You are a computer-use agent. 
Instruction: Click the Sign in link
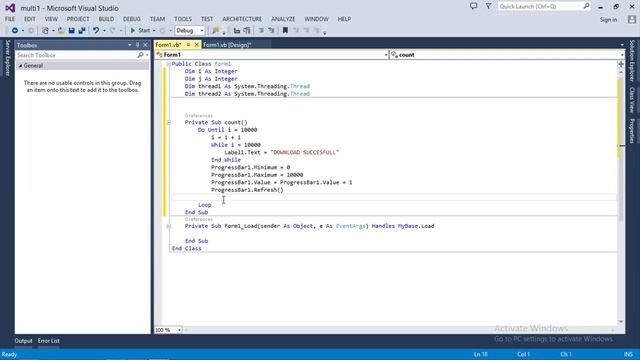pos(609,20)
